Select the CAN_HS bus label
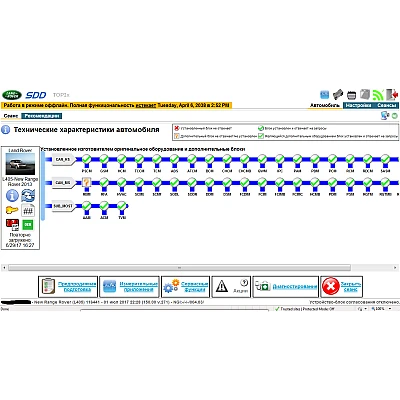400x400 pixels. [63, 160]
